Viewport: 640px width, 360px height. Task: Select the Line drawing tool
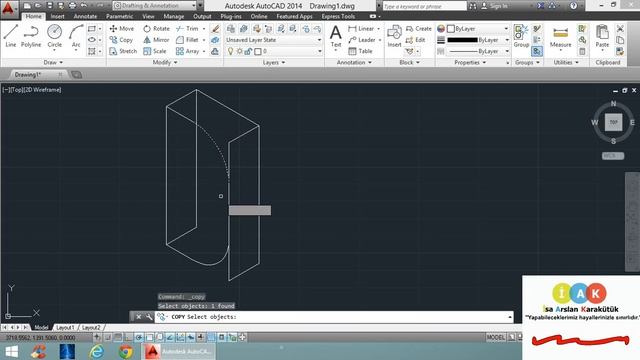(x=11, y=36)
